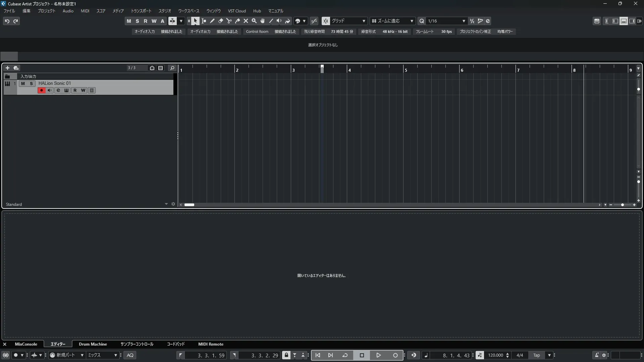Select the Mute X tool
This screenshot has width=644, height=362.
(x=246, y=21)
